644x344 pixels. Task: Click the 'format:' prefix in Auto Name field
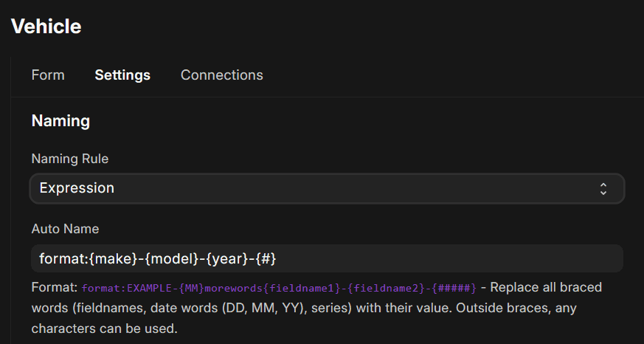click(63, 258)
